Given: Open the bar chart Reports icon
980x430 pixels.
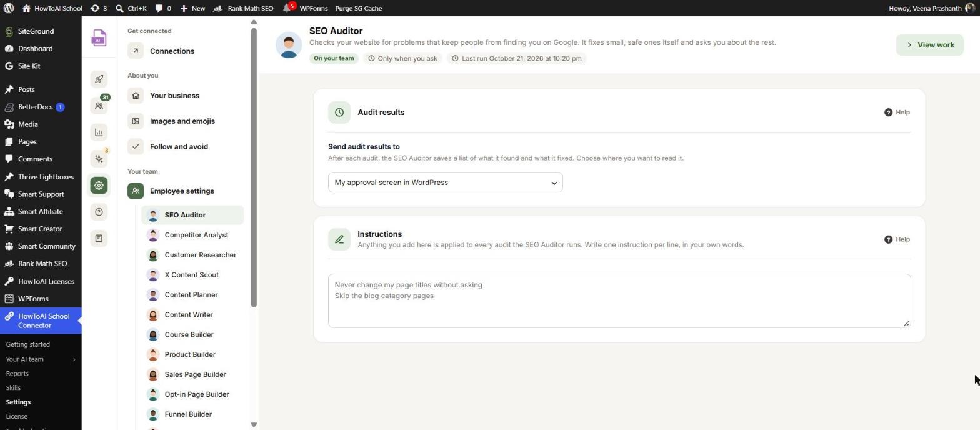Looking at the screenshot, I should click(x=99, y=132).
